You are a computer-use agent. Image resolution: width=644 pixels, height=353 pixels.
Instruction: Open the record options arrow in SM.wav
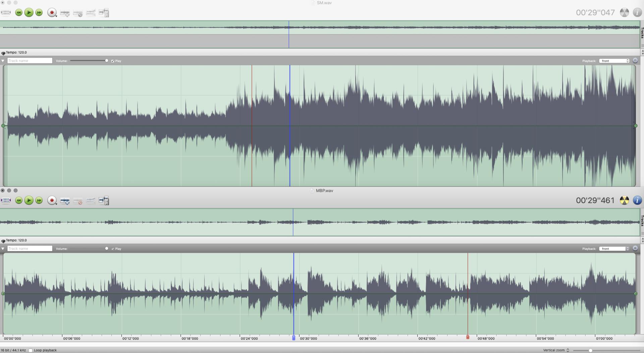(56, 16)
